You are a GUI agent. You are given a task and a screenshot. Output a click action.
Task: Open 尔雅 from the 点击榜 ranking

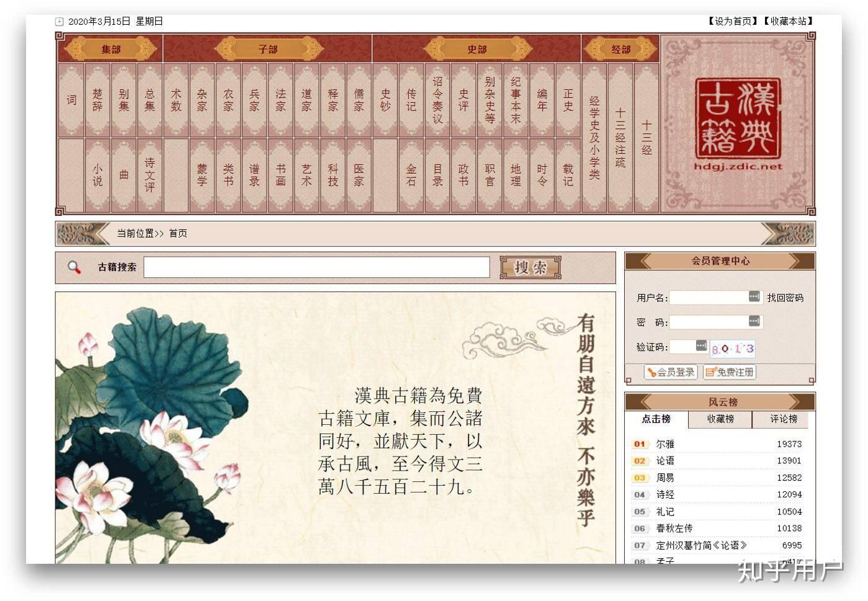click(x=664, y=443)
